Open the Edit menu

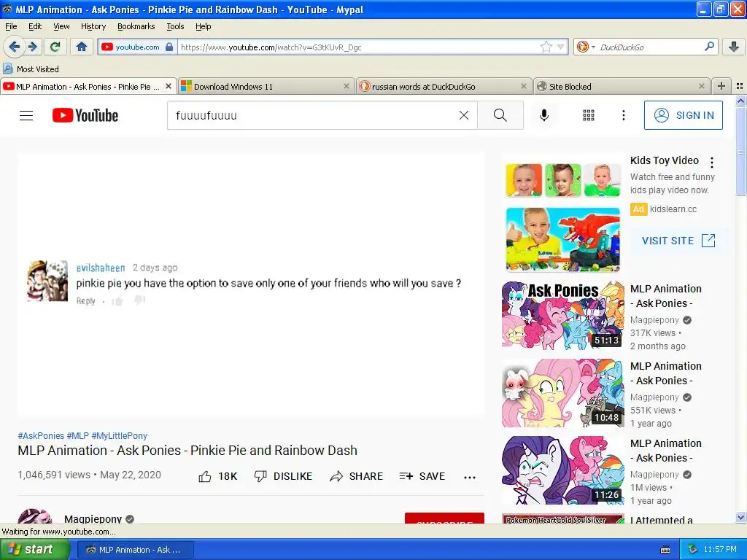35,26
